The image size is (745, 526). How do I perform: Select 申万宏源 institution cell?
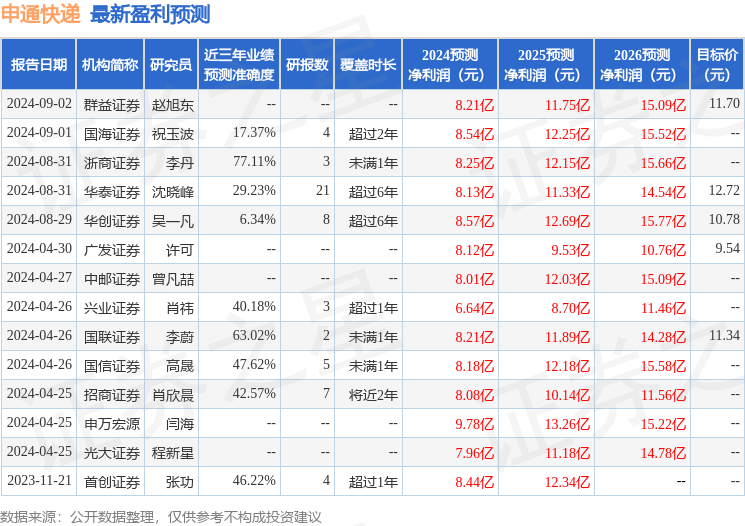(112, 424)
